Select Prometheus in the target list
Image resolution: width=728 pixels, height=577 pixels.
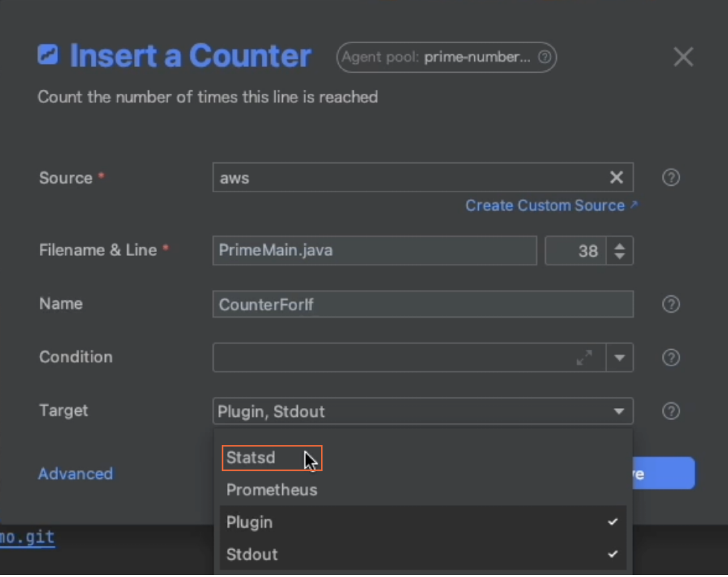(272, 490)
